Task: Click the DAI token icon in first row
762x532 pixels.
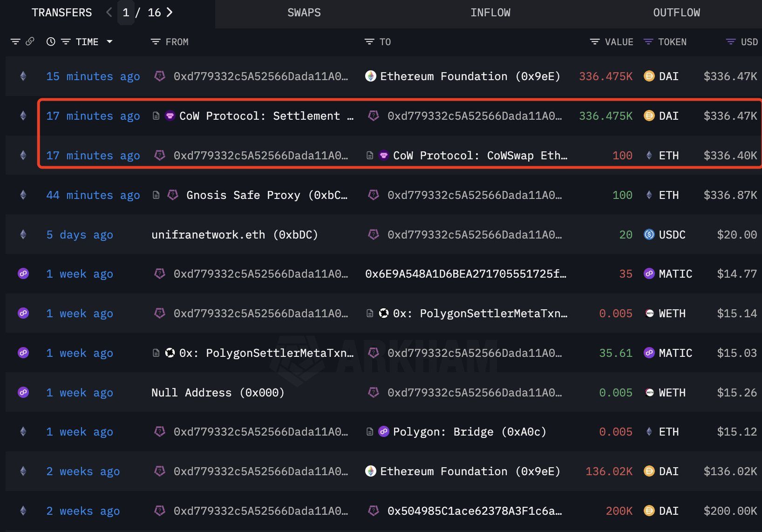Action: point(649,76)
